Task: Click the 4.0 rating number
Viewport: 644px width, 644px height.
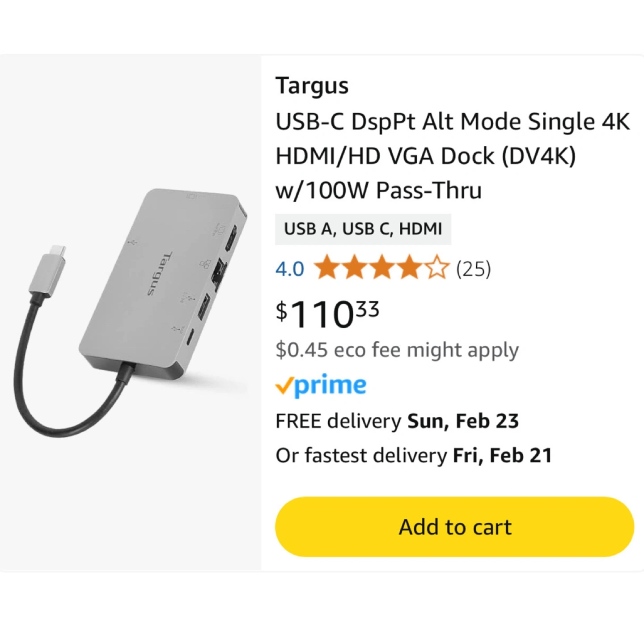Action: 290,269
